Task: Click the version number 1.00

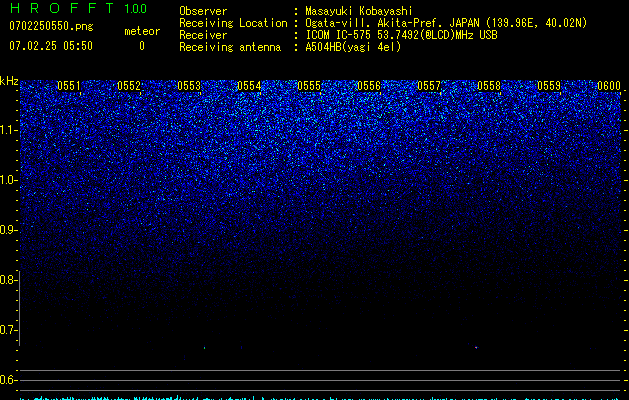Action: point(135,9)
